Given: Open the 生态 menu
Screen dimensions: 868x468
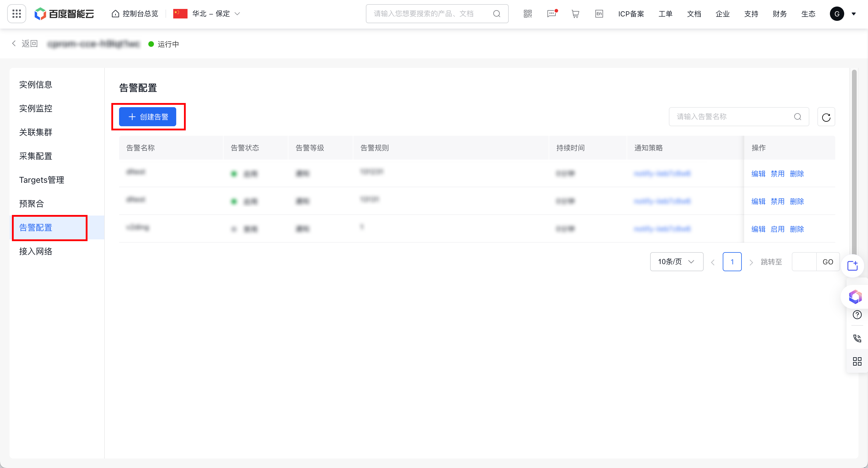Looking at the screenshot, I should (808, 14).
